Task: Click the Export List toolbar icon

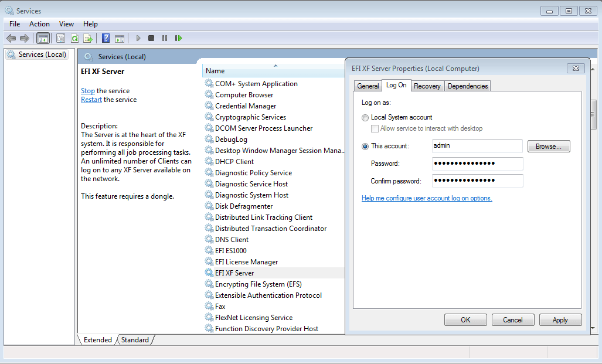Action: (x=88, y=38)
